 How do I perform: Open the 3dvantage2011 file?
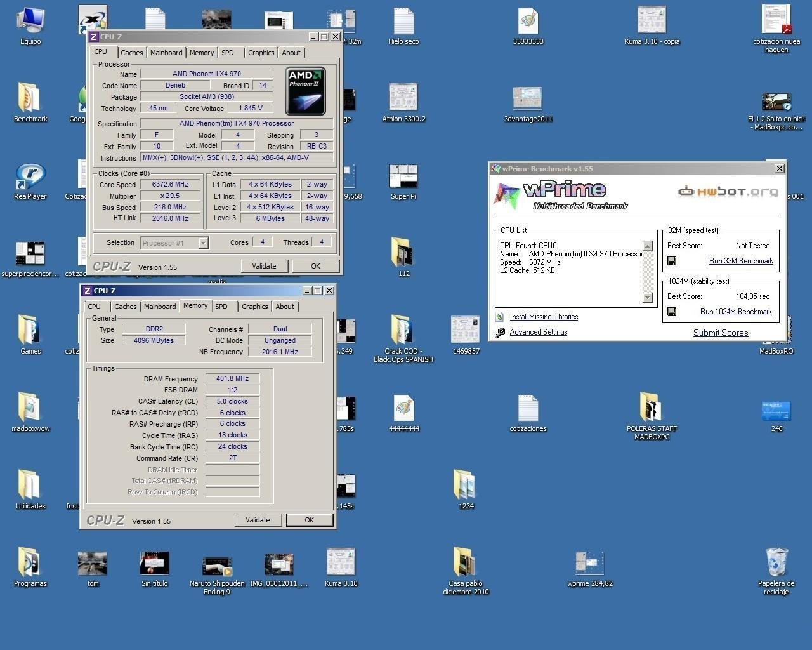point(528,103)
